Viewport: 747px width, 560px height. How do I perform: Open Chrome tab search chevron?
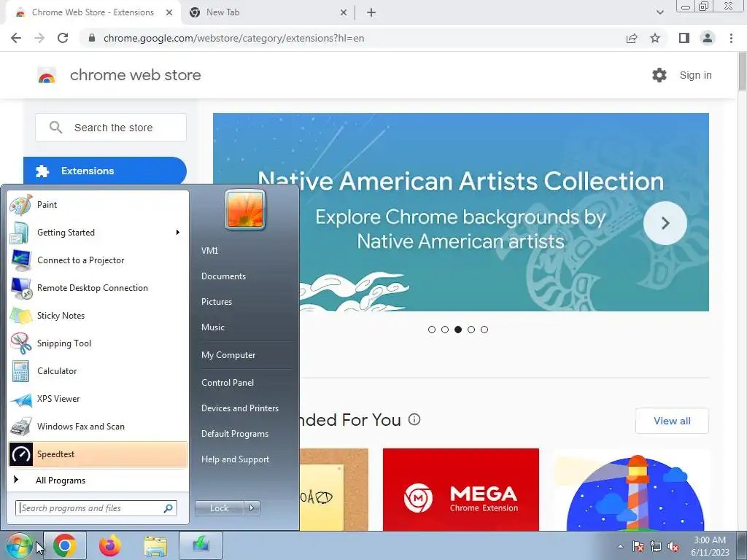click(659, 12)
